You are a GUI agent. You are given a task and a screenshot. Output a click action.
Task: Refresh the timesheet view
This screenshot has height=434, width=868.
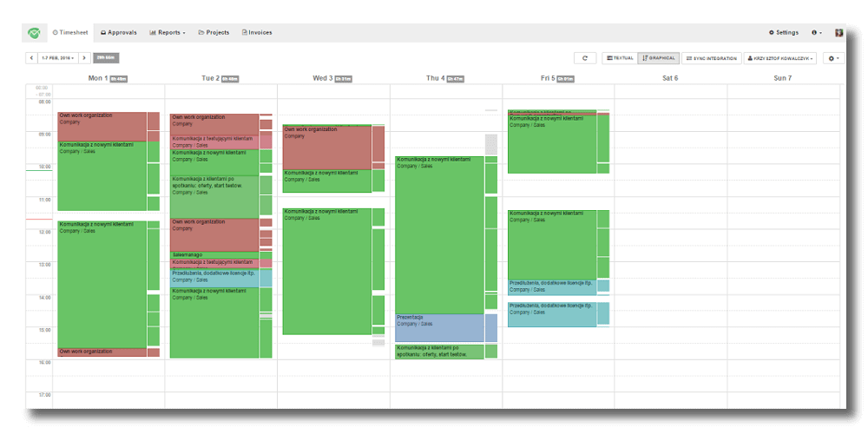pyautogui.click(x=585, y=57)
